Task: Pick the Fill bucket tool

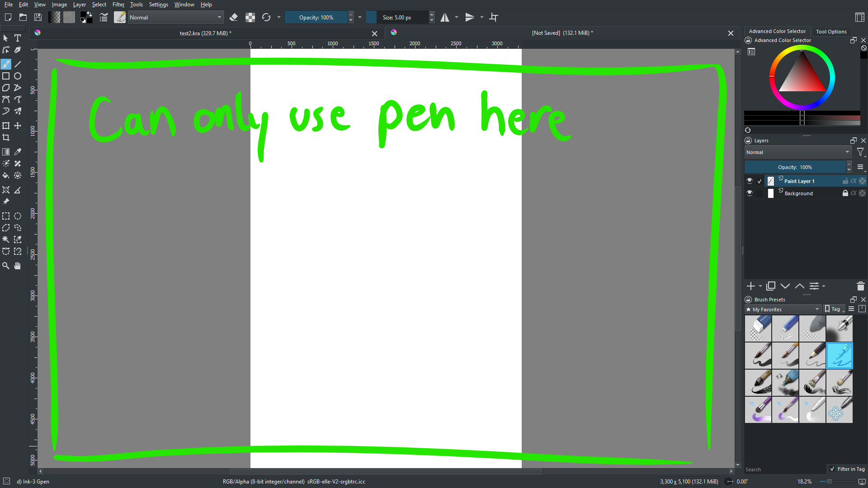Action: tap(6, 175)
